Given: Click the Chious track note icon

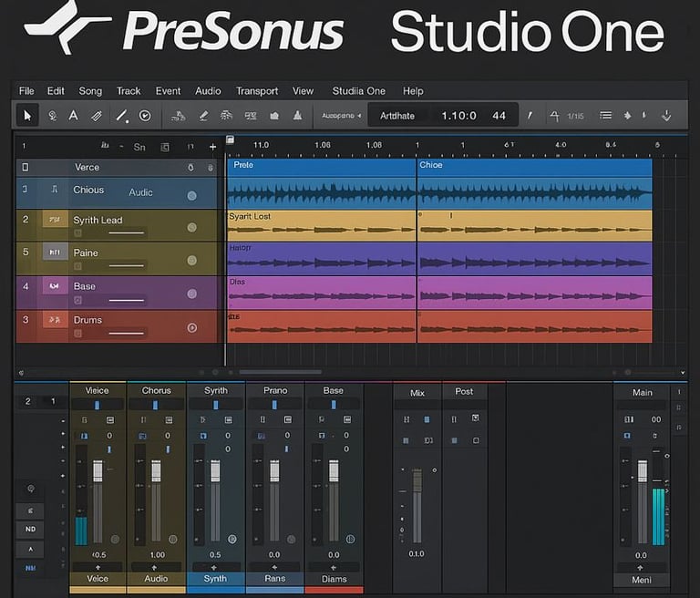Looking at the screenshot, I should [55, 190].
